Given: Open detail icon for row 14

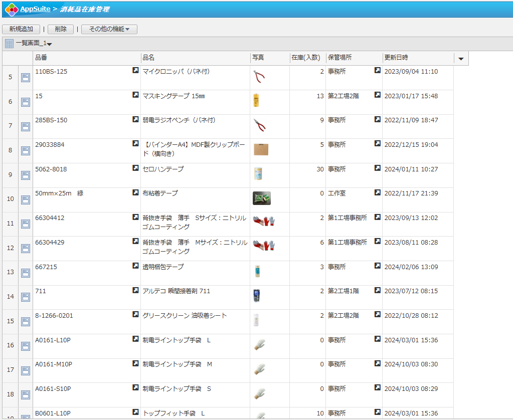Looking at the screenshot, I should point(26,298).
